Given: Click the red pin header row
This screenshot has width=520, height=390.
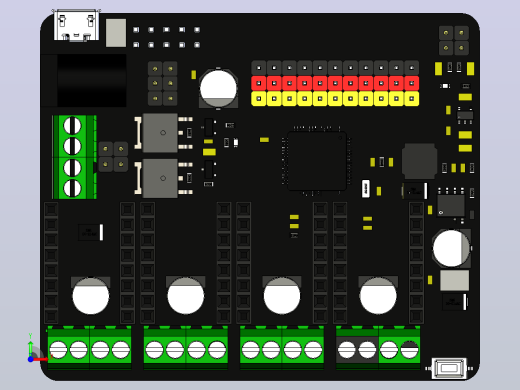Looking at the screenshot, I should click(335, 83).
